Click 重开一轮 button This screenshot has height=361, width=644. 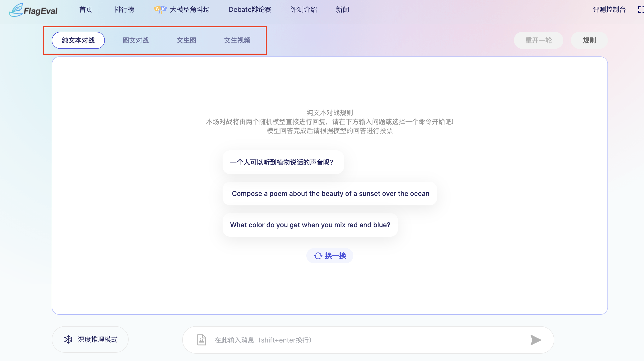pyautogui.click(x=538, y=40)
